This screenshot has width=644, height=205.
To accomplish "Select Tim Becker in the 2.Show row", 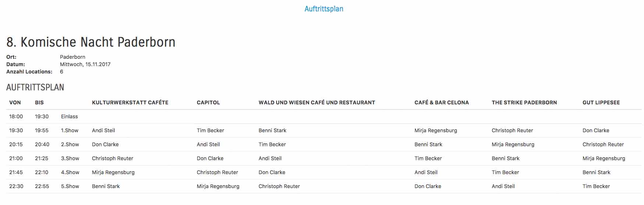I will click(272, 144).
